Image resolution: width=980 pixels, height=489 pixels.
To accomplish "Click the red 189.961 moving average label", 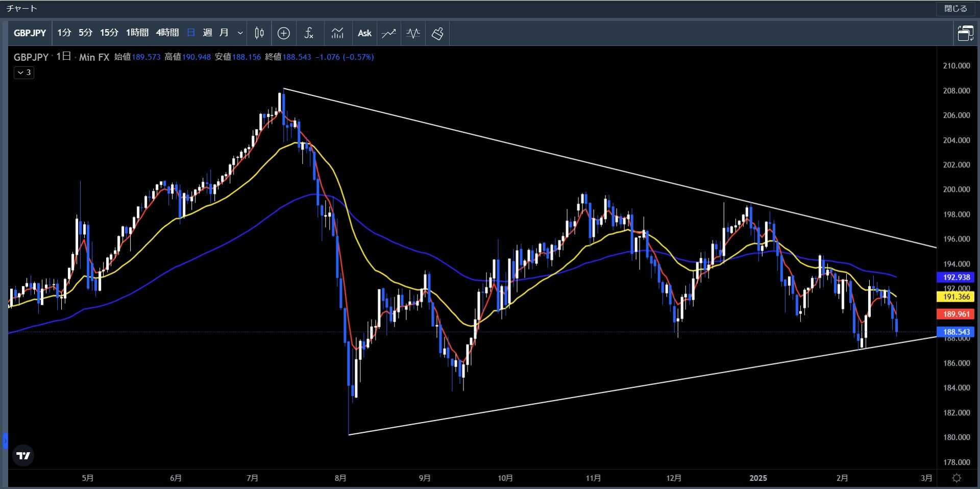I will pos(956,314).
